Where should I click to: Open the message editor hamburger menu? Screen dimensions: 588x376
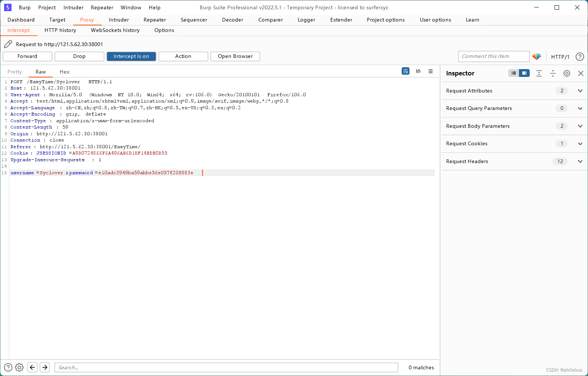click(x=431, y=71)
